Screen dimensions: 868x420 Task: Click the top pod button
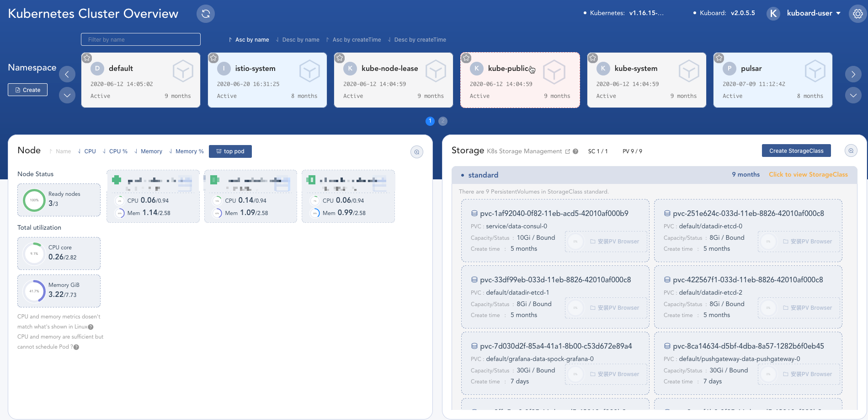(x=230, y=151)
